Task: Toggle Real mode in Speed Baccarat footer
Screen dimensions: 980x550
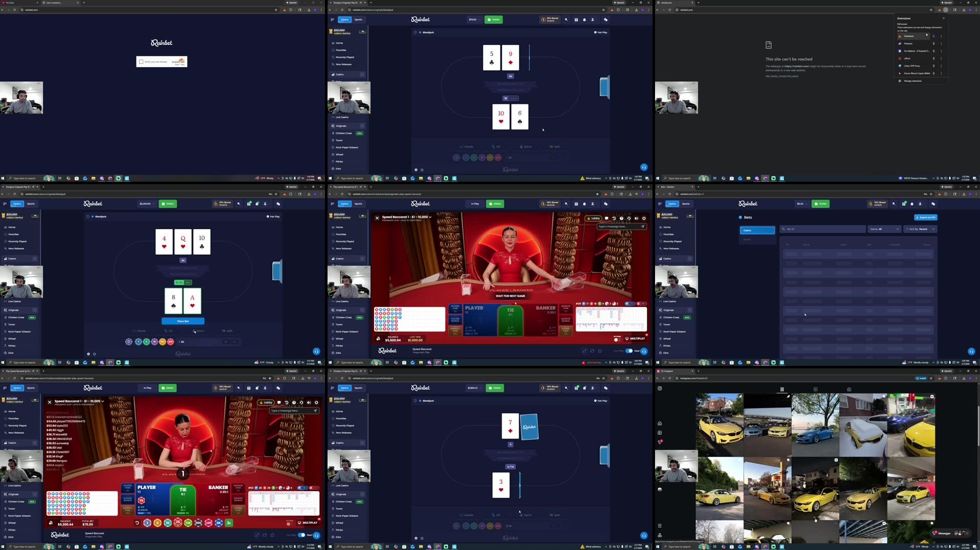Action: [x=630, y=351]
